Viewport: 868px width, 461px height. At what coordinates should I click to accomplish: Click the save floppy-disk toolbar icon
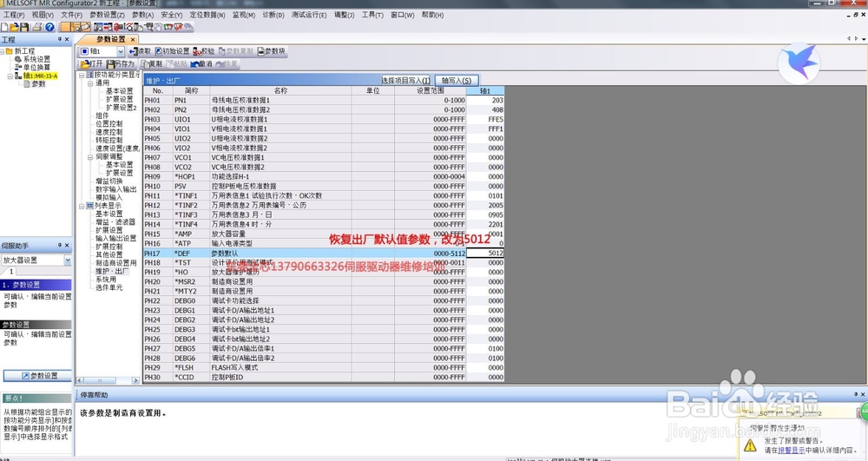point(24,27)
